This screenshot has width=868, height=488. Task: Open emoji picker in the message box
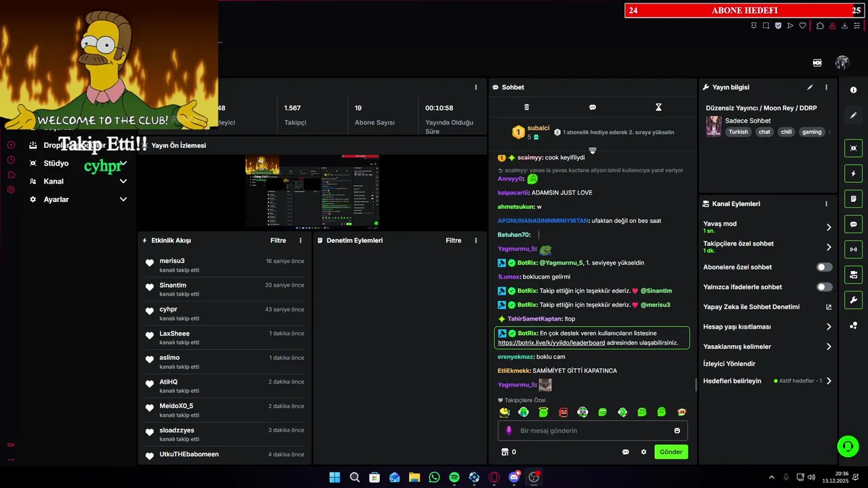677,430
